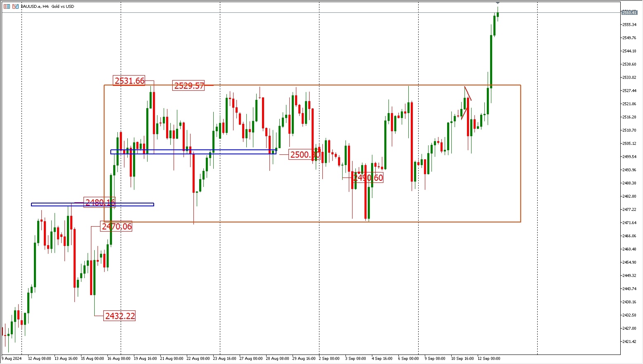Click 2454.90 on the price scale
The height and width of the screenshot is (364, 643).
tap(629, 262)
